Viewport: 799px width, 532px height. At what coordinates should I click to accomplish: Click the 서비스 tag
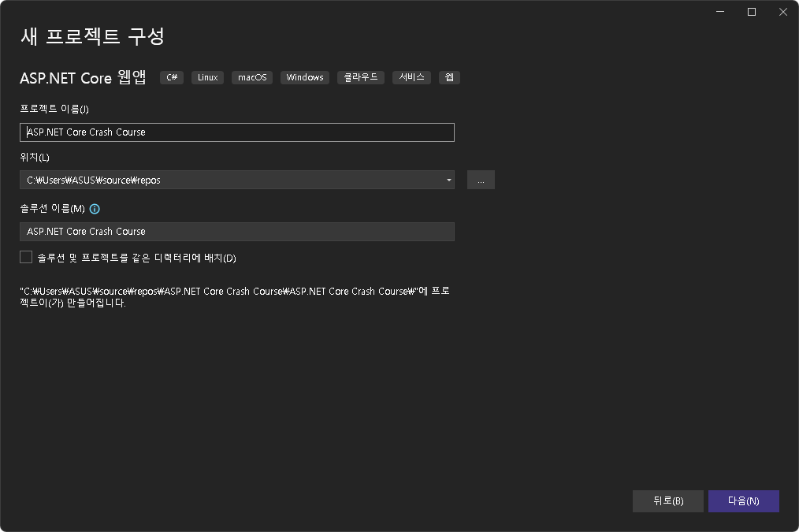point(412,77)
